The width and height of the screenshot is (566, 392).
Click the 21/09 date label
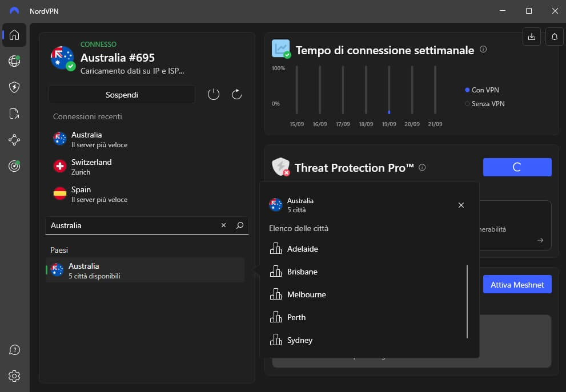coord(435,124)
